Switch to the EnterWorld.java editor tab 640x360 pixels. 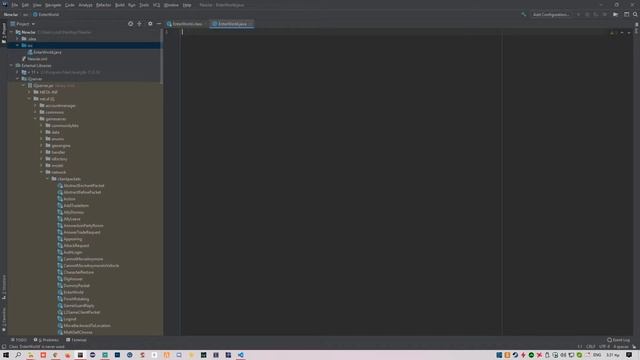pyautogui.click(x=232, y=24)
